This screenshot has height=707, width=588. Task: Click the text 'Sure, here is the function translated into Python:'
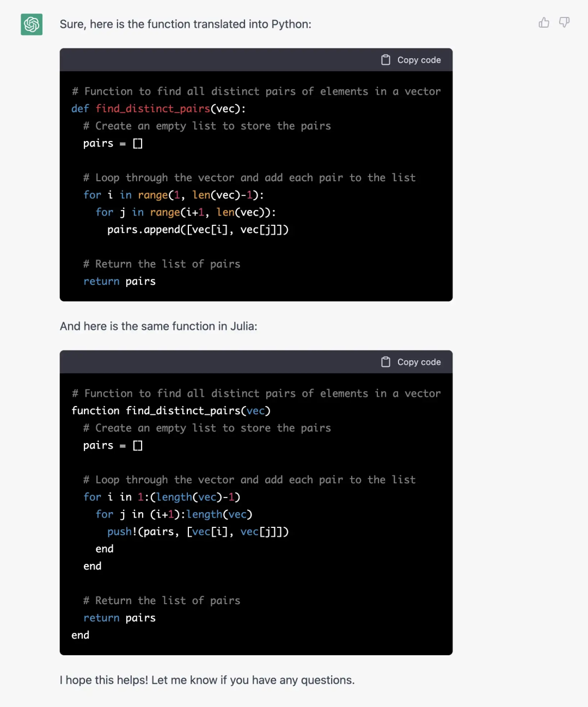[x=186, y=24]
